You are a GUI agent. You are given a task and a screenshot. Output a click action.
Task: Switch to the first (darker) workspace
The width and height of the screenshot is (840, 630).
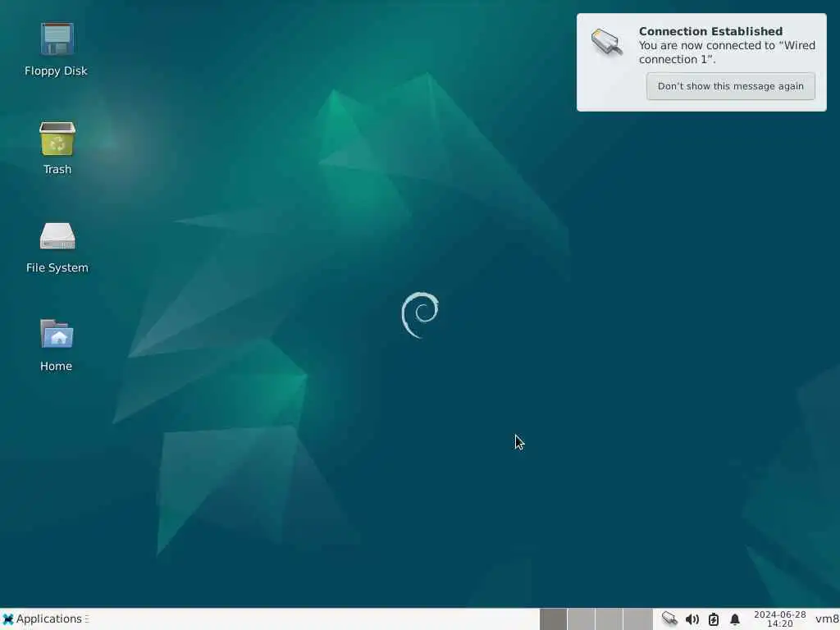553,619
